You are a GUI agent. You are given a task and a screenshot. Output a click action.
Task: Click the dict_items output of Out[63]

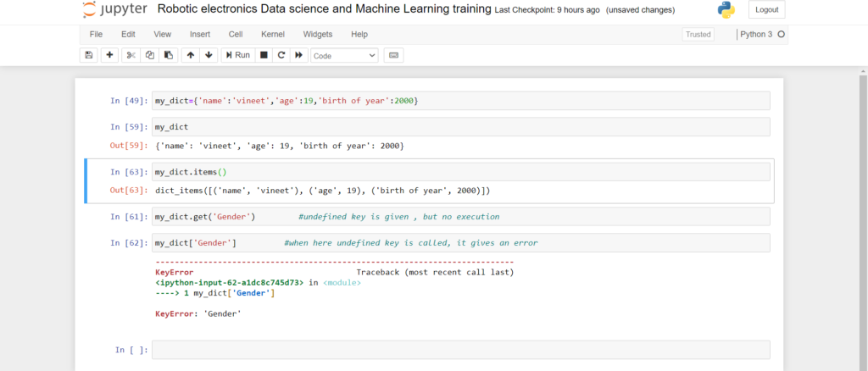[x=323, y=191]
